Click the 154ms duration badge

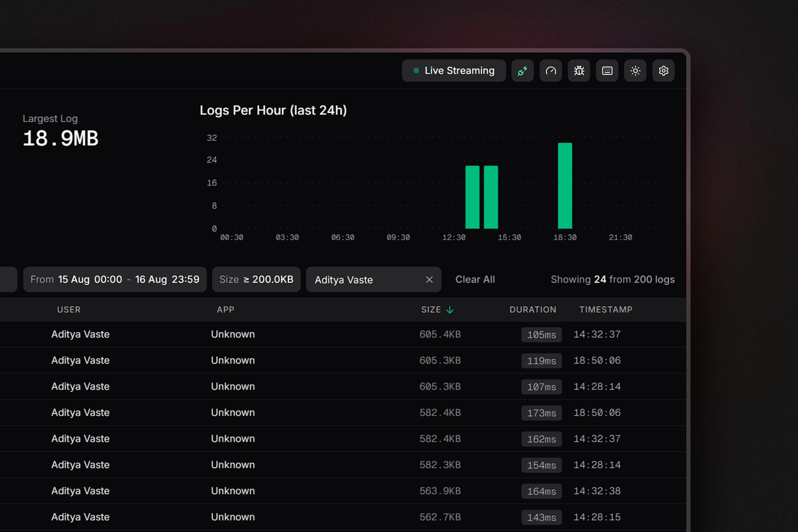(x=542, y=465)
